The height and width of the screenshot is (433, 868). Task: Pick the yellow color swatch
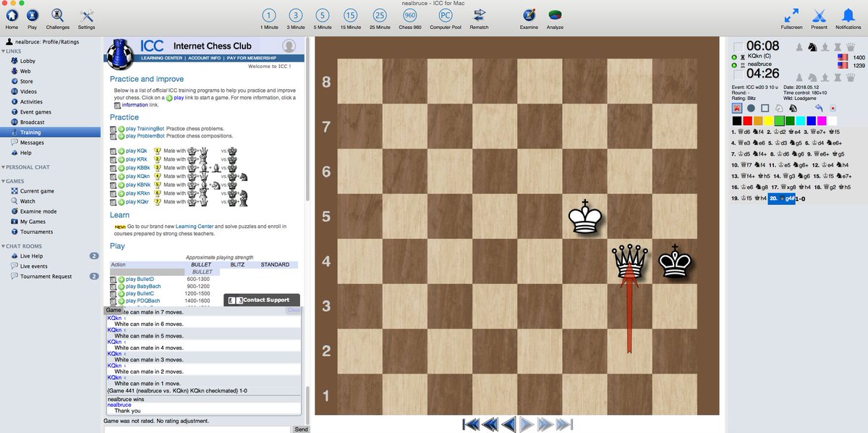(769, 121)
